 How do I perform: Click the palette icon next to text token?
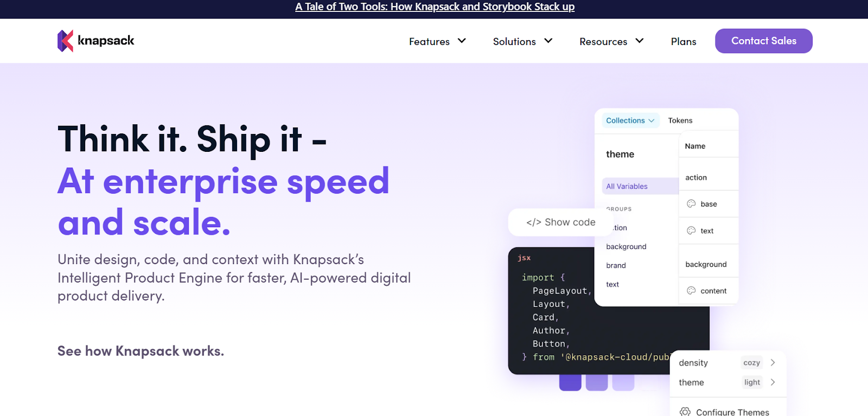coord(691,231)
